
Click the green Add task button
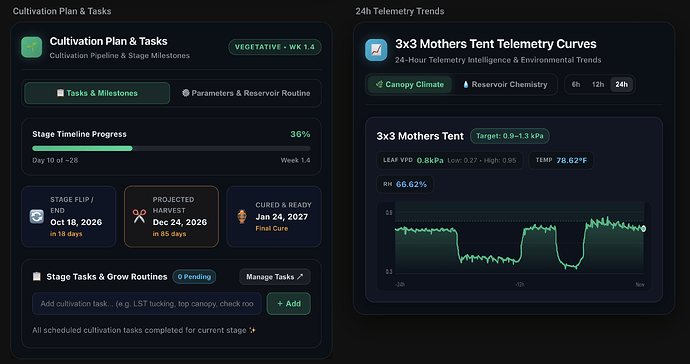point(289,304)
